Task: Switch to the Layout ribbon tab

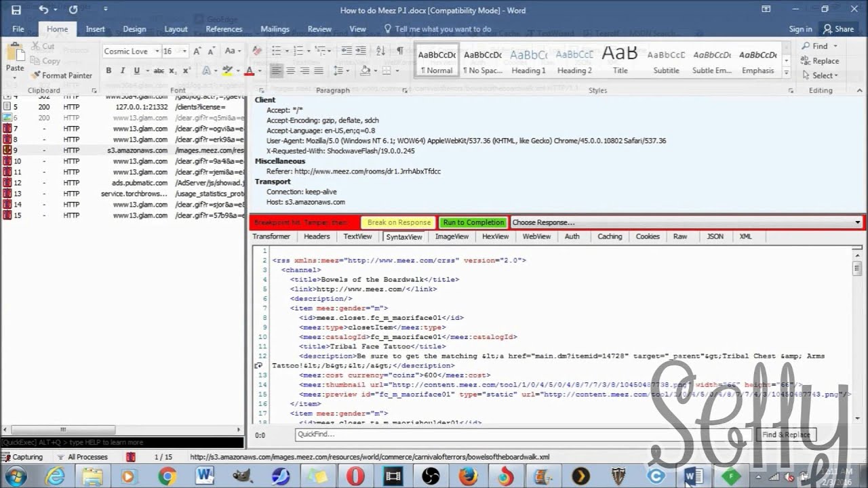Action: pyautogui.click(x=176, y=29)
